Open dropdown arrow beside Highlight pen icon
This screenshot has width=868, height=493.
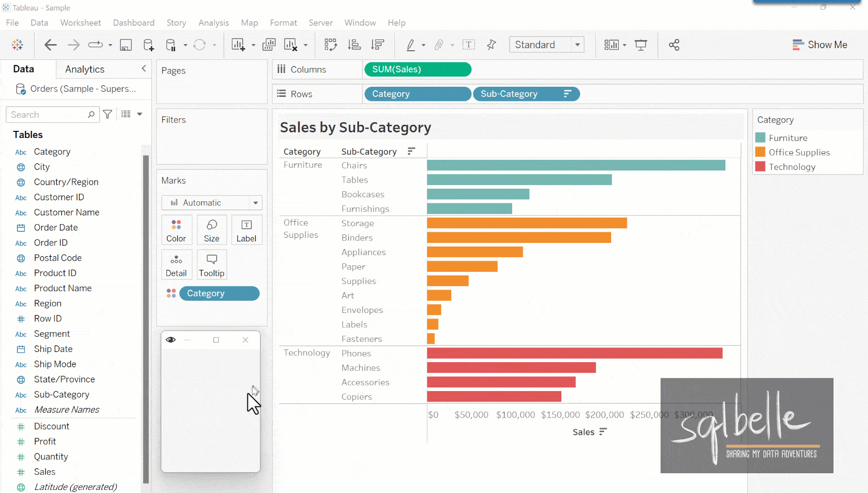[x=423, y=45]
